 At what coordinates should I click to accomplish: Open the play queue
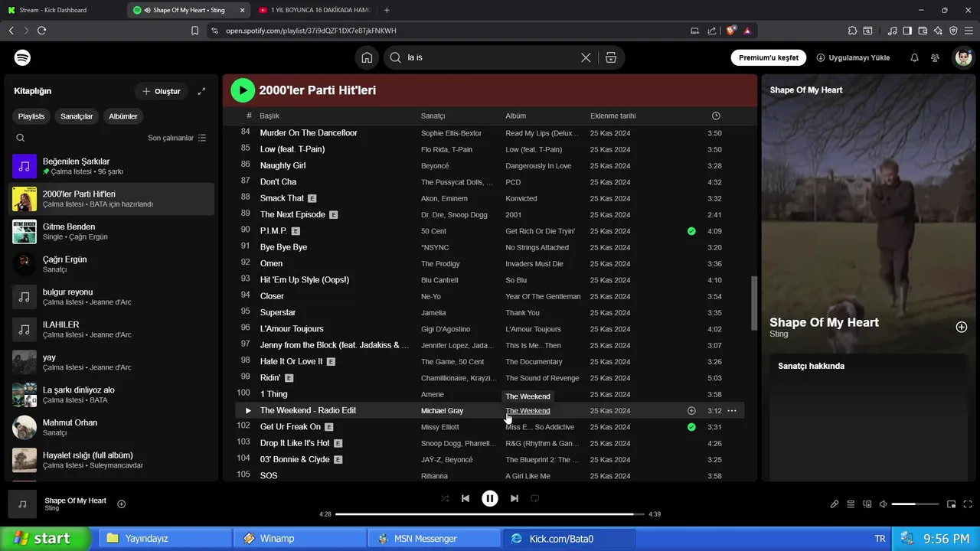(x=851, y=504)
